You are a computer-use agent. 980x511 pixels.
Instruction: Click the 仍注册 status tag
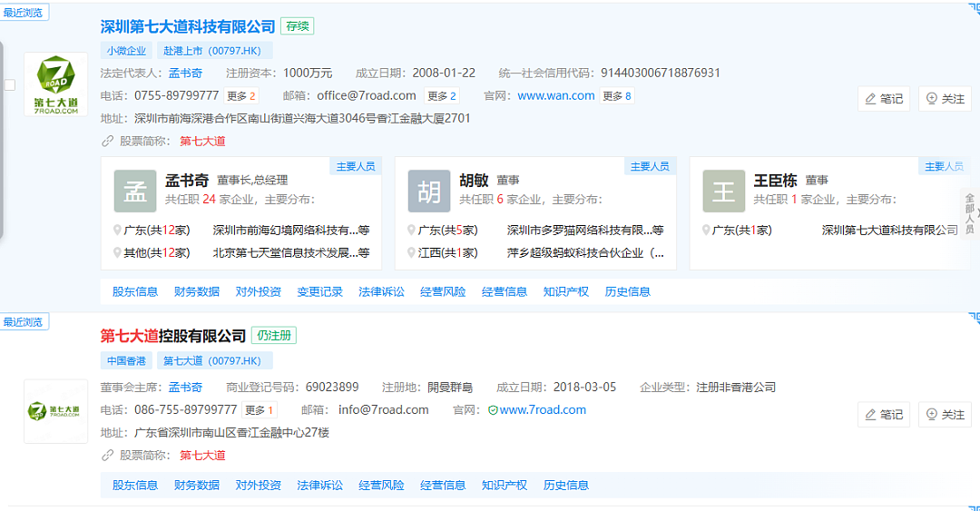click(274, 336)
